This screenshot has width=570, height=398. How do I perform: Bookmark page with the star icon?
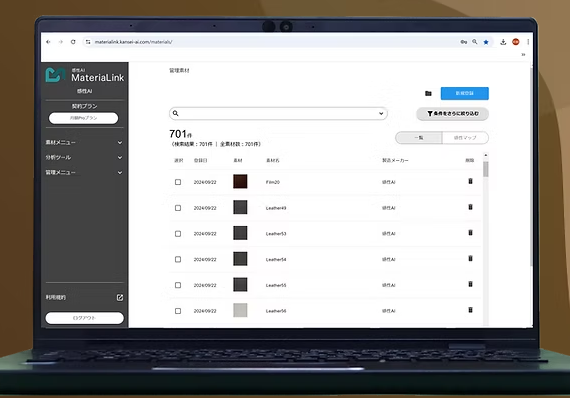coord(486,42)
